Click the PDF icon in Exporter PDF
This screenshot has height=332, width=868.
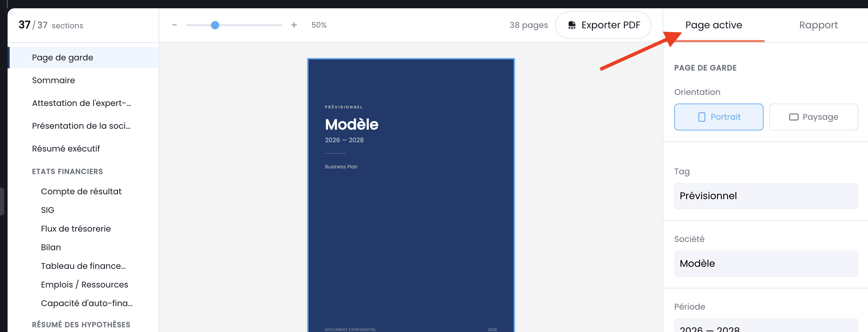[x=572, y=25]
